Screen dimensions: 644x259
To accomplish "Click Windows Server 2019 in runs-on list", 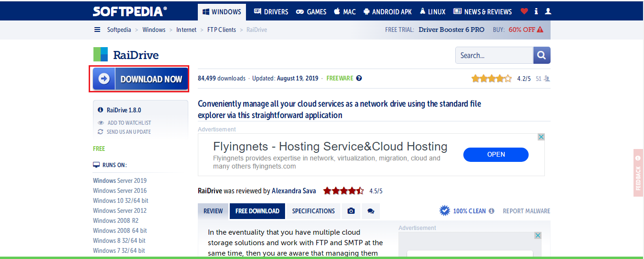I will point(120,180).
